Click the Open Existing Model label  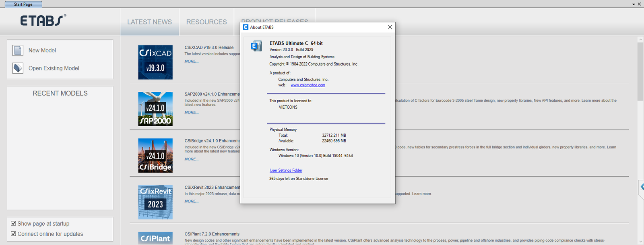(x=54, y=68)
